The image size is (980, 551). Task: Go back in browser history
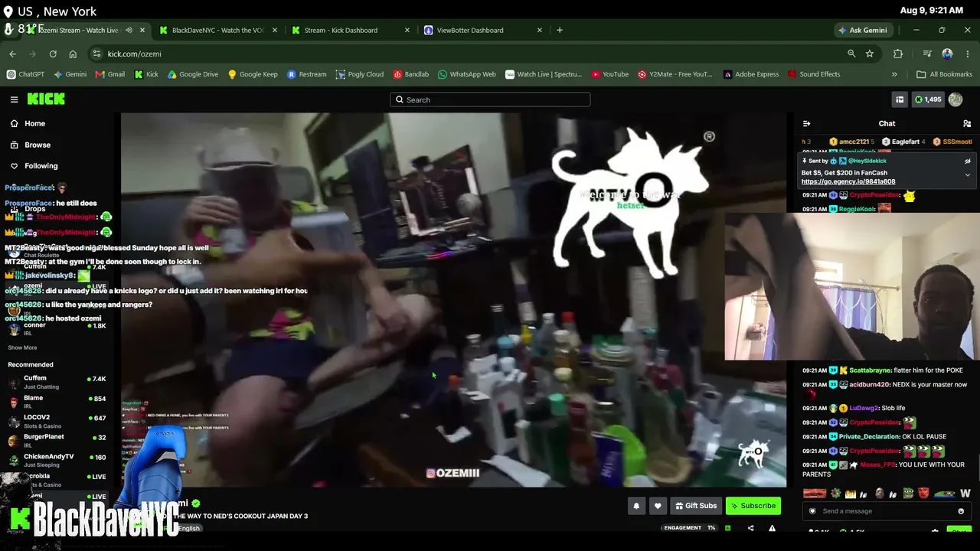pos(13,54)
